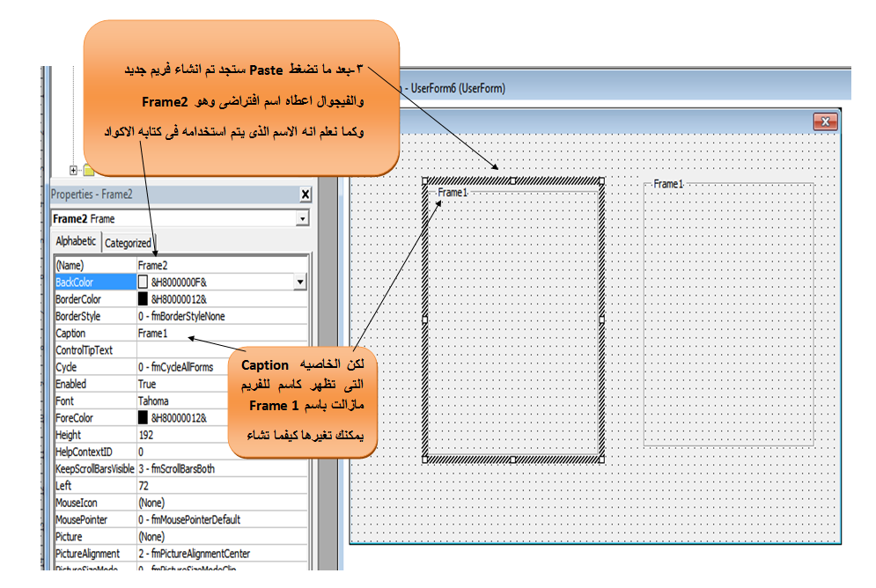
Task: Click the 0 - fmBorderStyleNone value
Action: [181, 316]
